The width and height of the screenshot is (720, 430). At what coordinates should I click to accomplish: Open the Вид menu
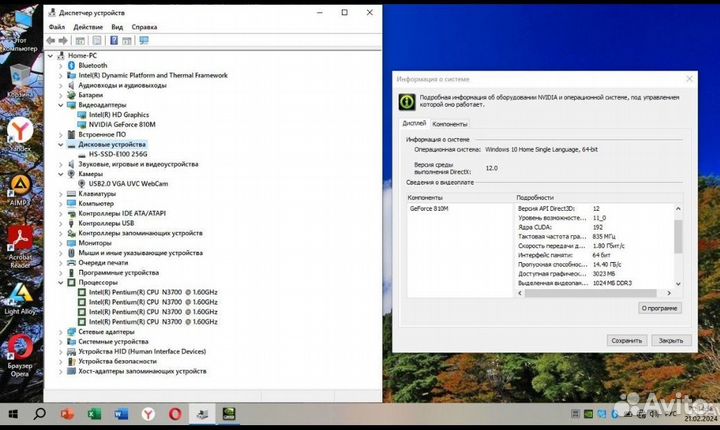tap(117, 27)
